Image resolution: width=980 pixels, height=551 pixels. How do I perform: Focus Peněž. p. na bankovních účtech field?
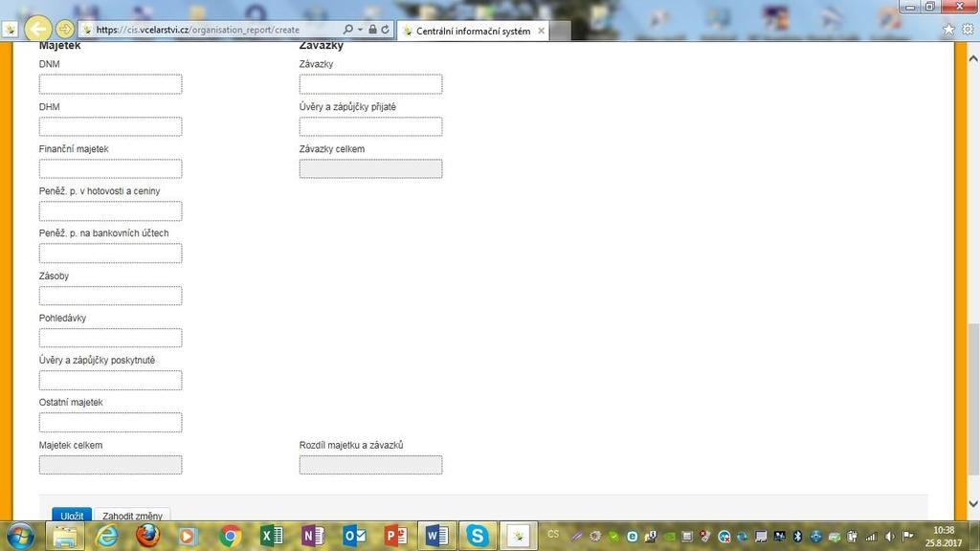click(111, 253)
